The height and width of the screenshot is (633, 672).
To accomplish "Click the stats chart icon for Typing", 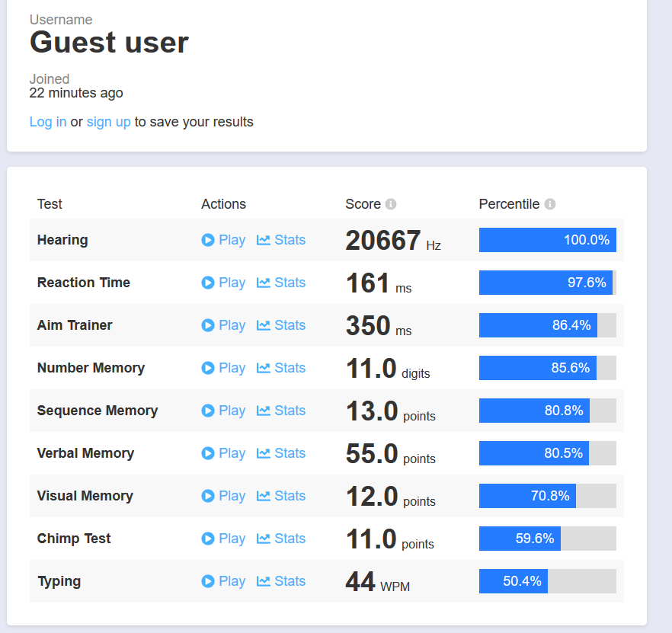I will [x=264, y=581].
